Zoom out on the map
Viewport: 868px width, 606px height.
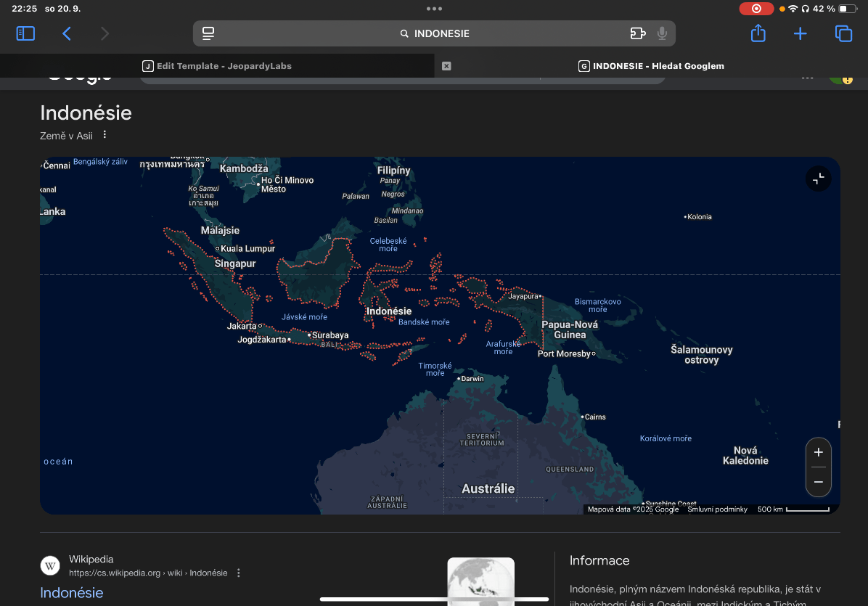tap(818, 482)
